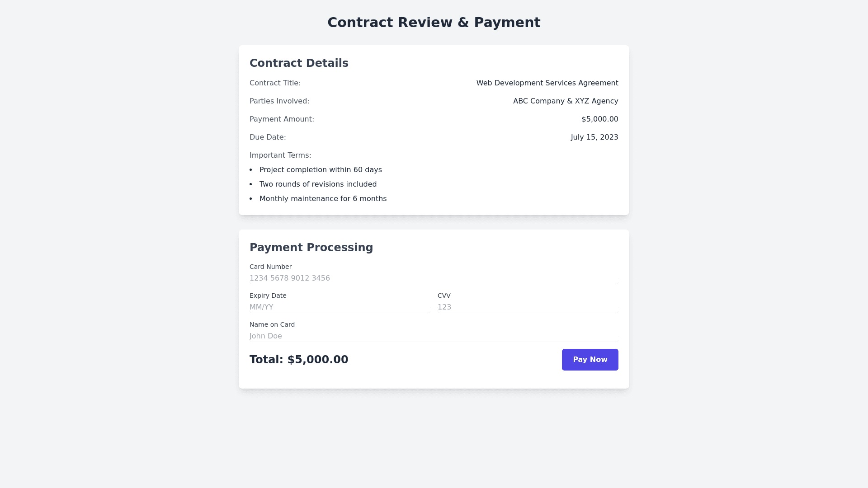Click the Contract Review & Payment title

click(x=434, y=23)
